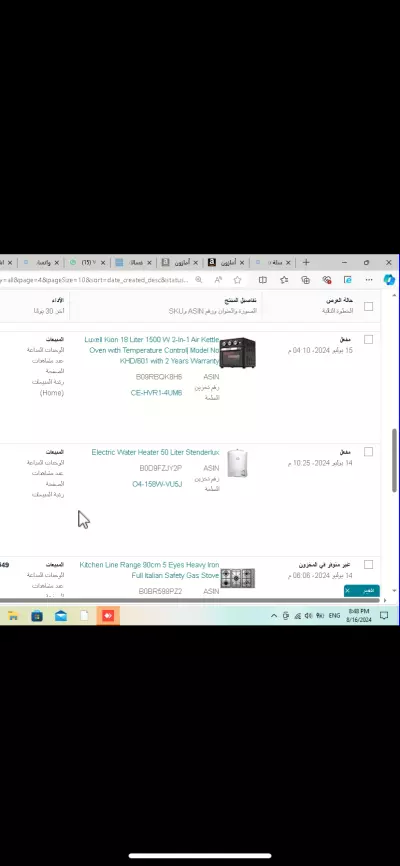This screenshot has width=400, height=866.
Task: Click the teal button in the bottom-right corner
Action: coord(361,591)
